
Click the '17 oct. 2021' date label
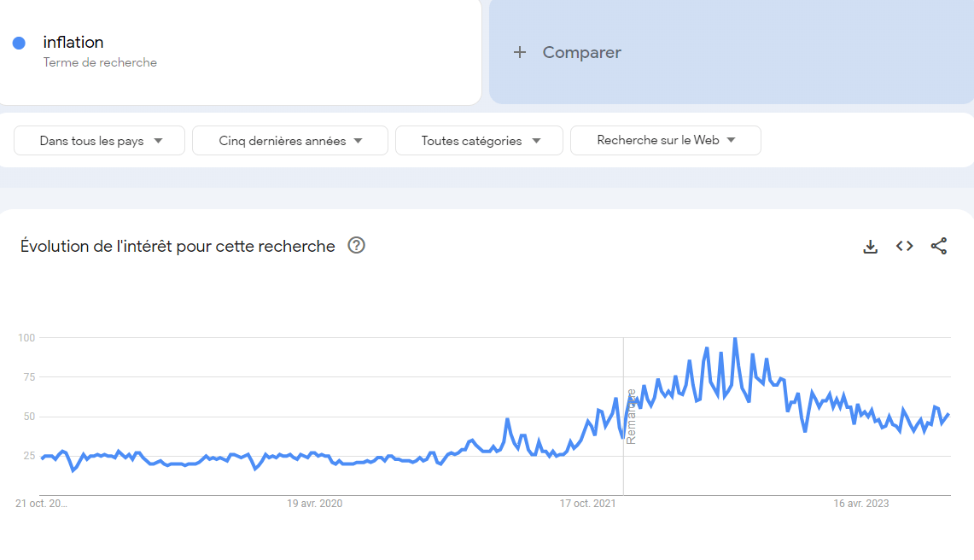coord(587,504)
